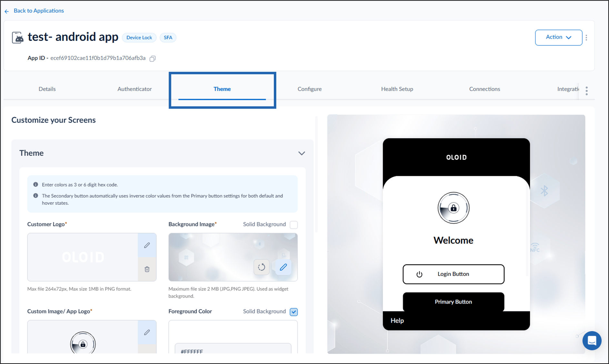Open the Back to Applications link
The image size is (609, 364).
tap(39, 11)
